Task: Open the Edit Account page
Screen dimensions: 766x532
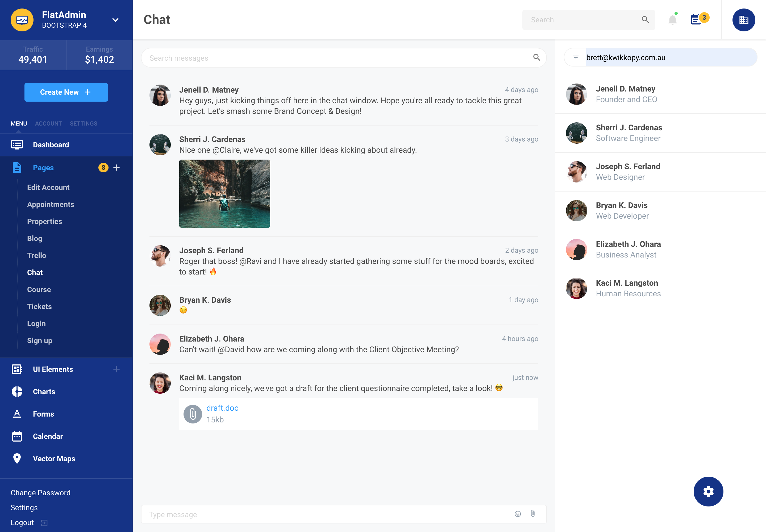Action: pos(48,187)
